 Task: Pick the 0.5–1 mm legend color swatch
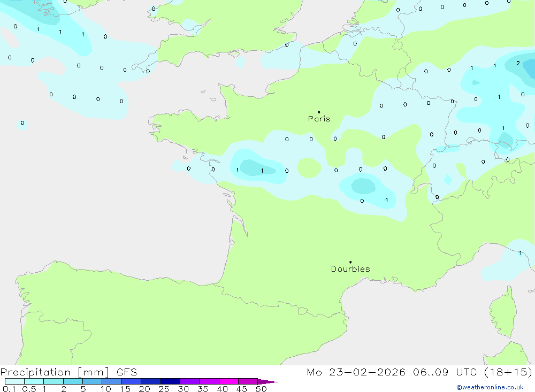point(34,381)
